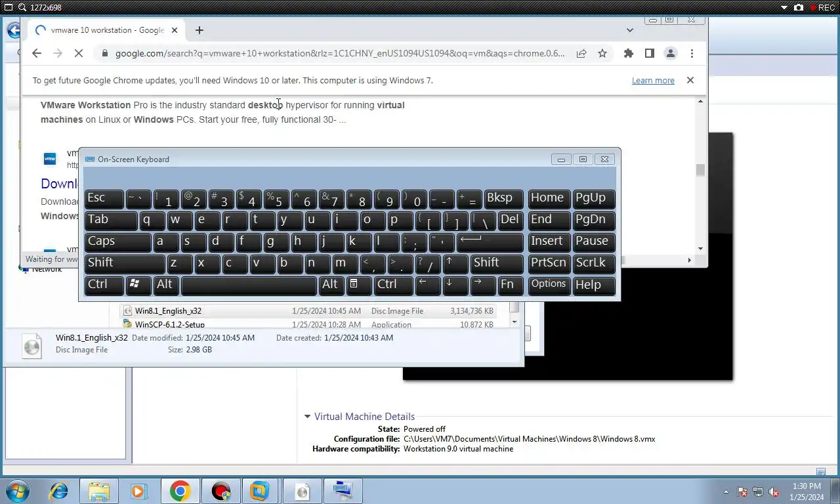Open Chrome extensions puzzle icon
Image resolution: width=840 pixels, height=504 pixels.
pos(629,54)
